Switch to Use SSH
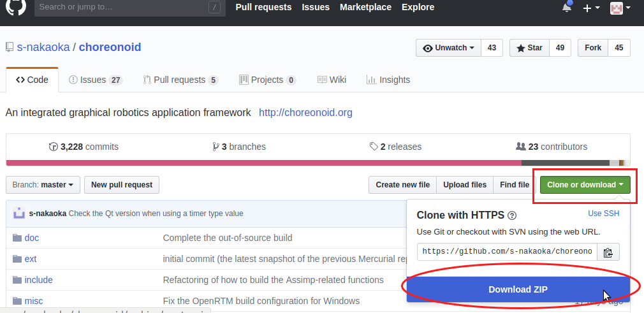 pyautogui.click(x=603, y=214)
